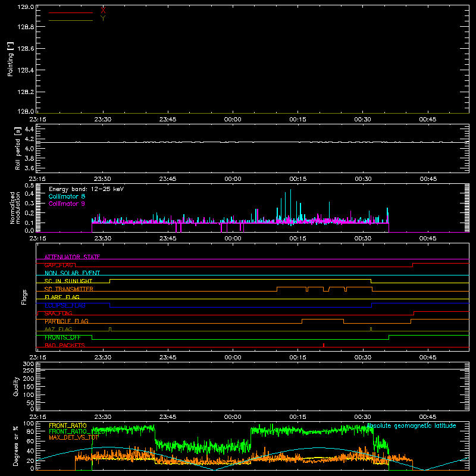Click '00:15' under the modulation panel
476x476 pixels.
pyautogui.click(x=297, y=239)
